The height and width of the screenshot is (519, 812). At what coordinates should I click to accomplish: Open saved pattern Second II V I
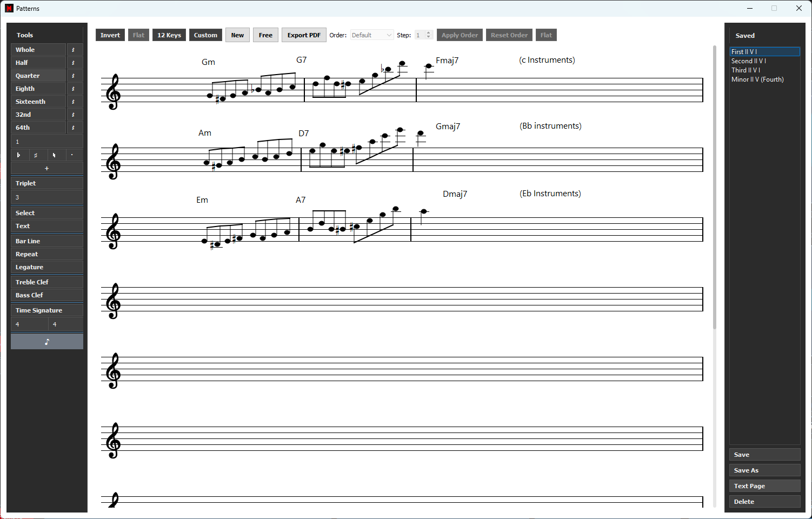(x=749, y=61)
